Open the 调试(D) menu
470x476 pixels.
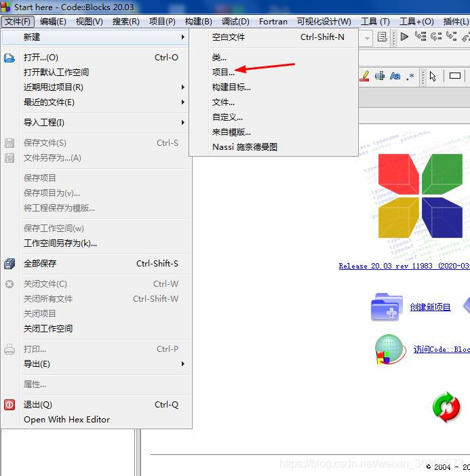[235, 22]
